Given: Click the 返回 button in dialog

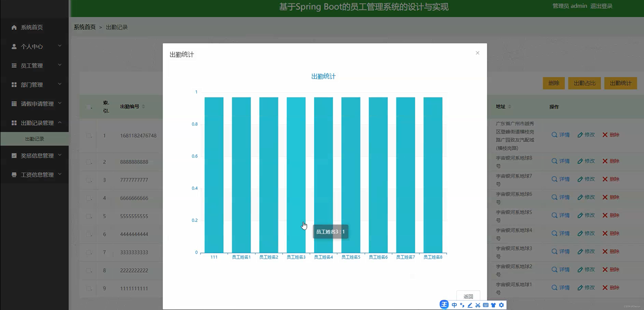Looking at the screenshot, I should point(468,297).
